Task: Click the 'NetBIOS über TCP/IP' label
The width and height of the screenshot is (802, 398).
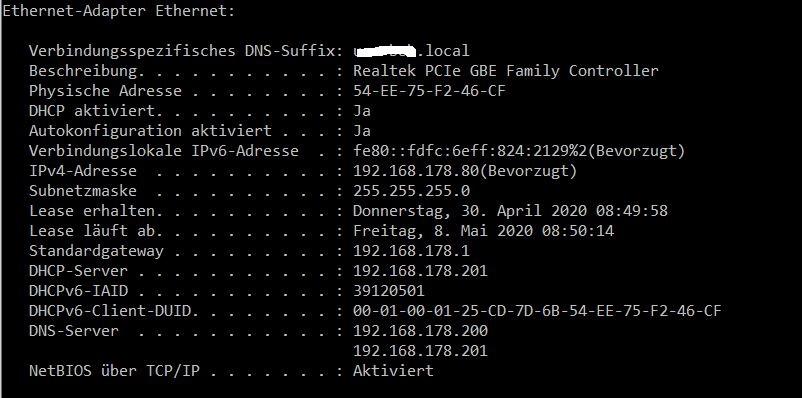Action: point(114,370)
